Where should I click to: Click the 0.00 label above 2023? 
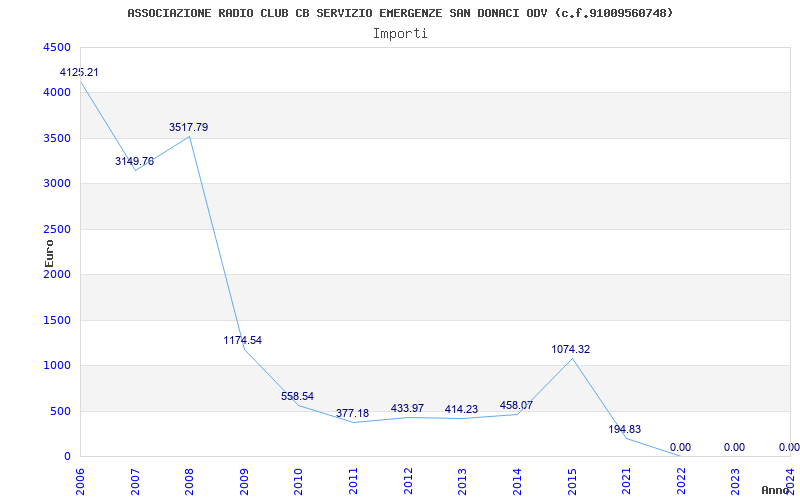[x=734, y=447]
